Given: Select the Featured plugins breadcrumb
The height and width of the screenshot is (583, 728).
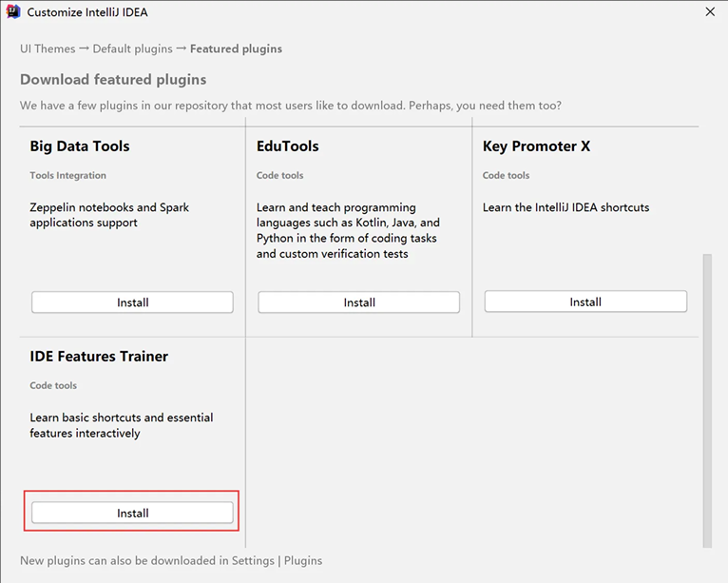Looking at the screenshot, I should (x=236, y=49).
